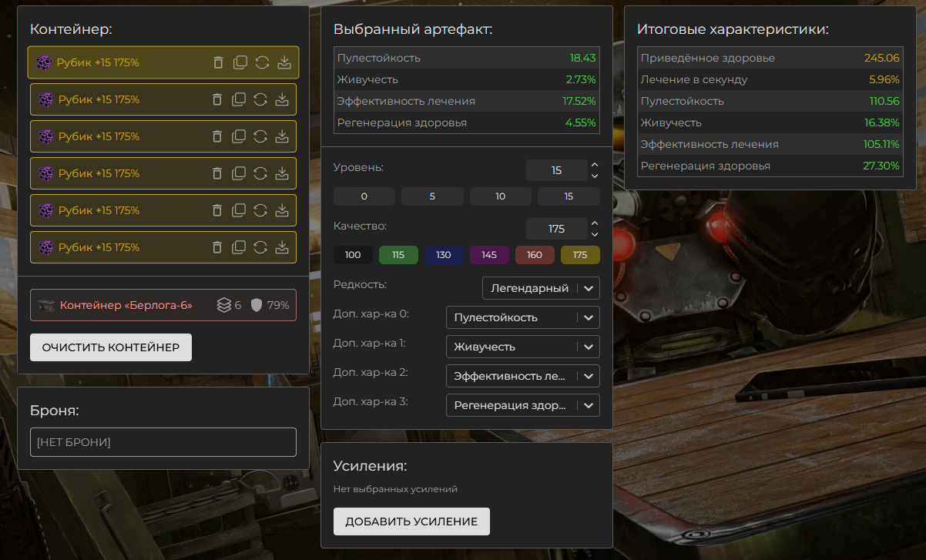The height and width of the screenshot is (560, 926).
Task: Click the shield icon beside 79%
Action: pos(256,305)
